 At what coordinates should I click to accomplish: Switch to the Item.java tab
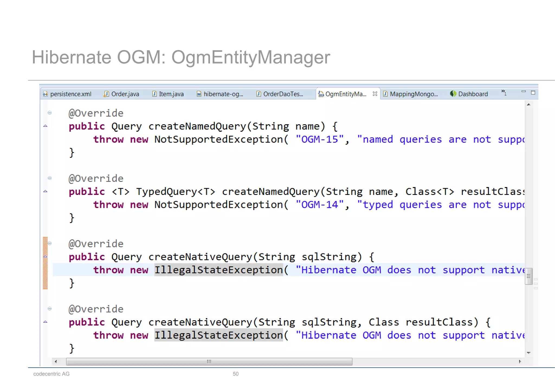pyautogui.click(x=168, y=94)
